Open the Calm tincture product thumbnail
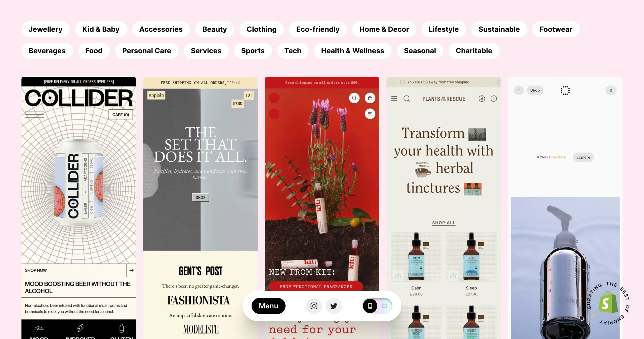Screen dimensions: 644x339 point(416,257)
